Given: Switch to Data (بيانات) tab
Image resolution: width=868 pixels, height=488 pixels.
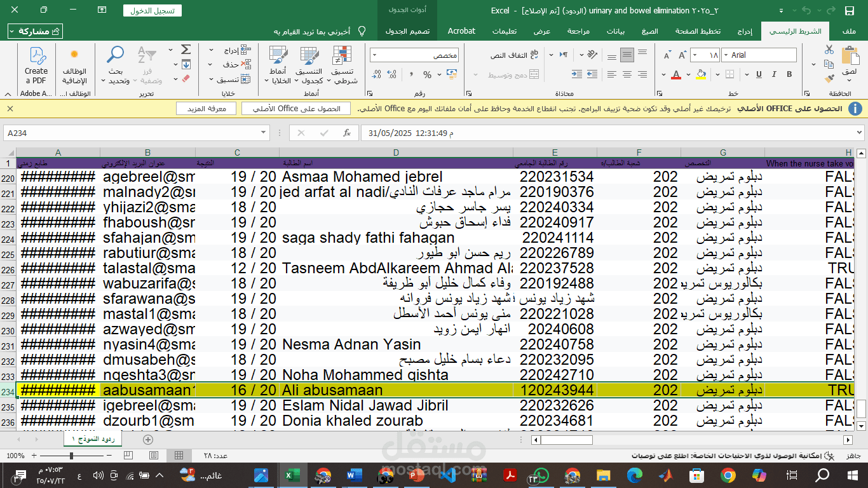Looking at the screenshot, I should 615,31.
